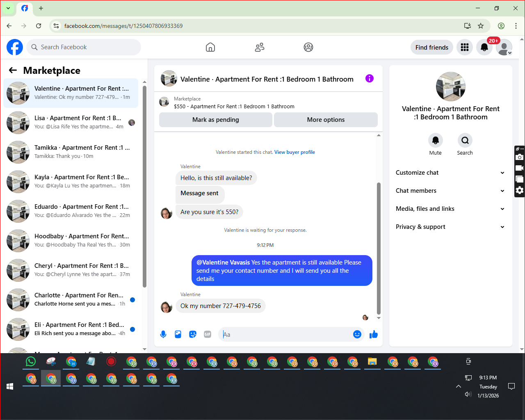Open notifications bell with 20+ badge
This screenshot has width=525, height=420.
484,47
